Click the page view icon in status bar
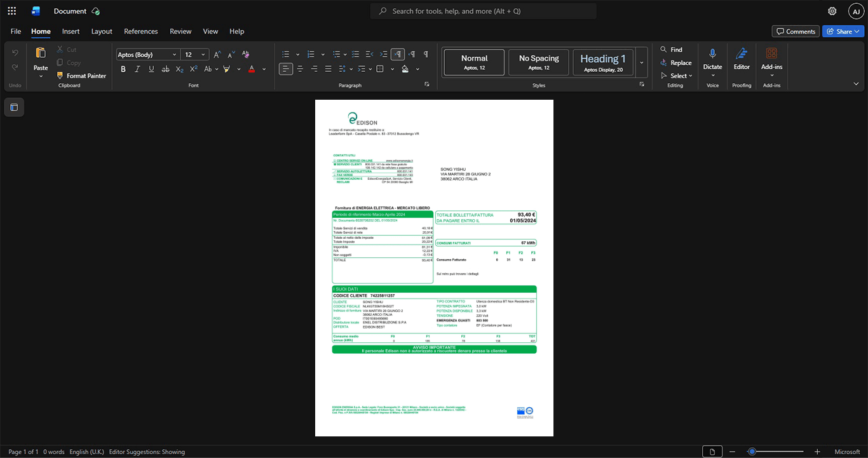This screenshot has width=868, height=458. tap(712, 452)
